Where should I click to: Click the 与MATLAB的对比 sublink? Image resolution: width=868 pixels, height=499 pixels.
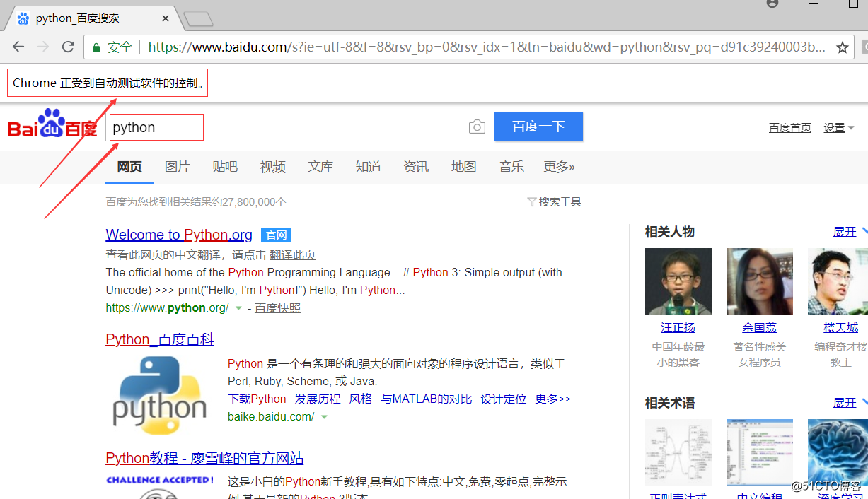coord(426,399)
